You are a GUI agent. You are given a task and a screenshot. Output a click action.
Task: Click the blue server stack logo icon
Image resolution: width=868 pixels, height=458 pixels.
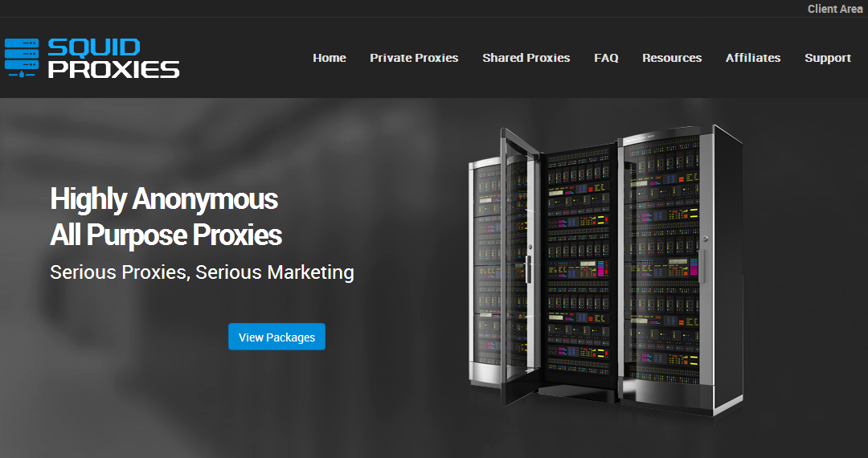coord(22,58)
